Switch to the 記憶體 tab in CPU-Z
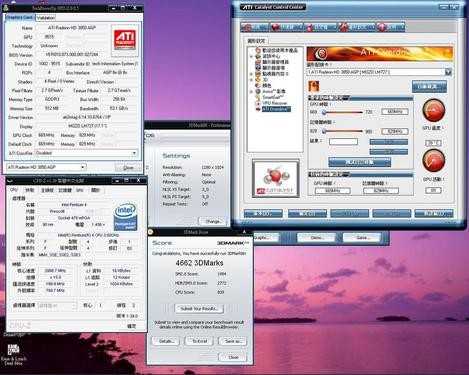Viewport: 469px width, 375px height. point(65,190)
